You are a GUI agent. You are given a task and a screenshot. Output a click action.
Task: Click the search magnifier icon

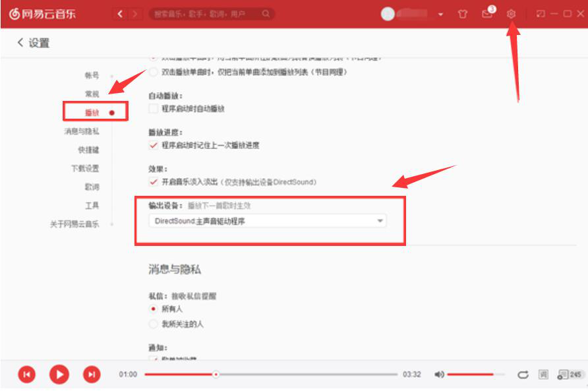[x=266, y=14]
